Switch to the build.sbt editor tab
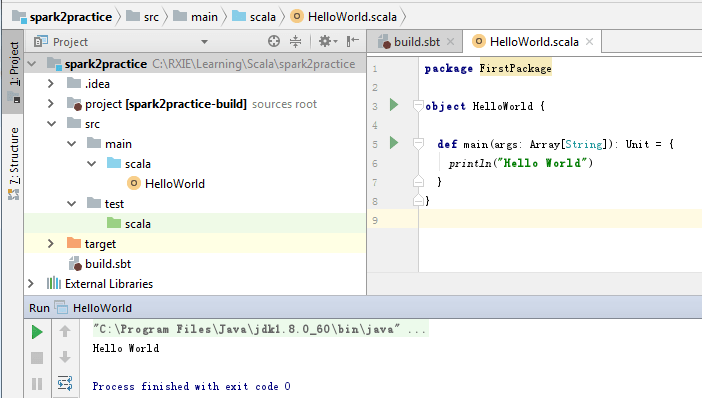 [x=416, y=42]
